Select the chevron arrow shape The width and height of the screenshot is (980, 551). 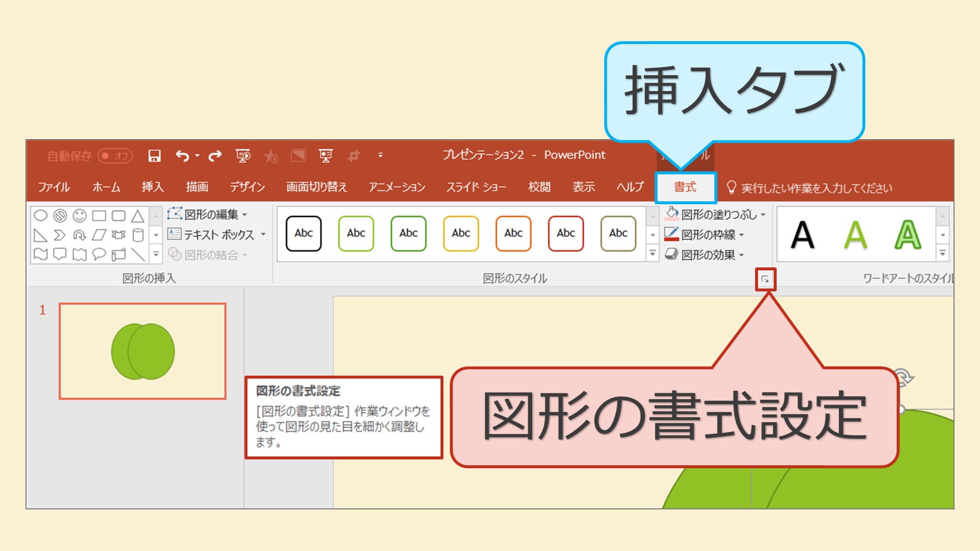point(60,235)
